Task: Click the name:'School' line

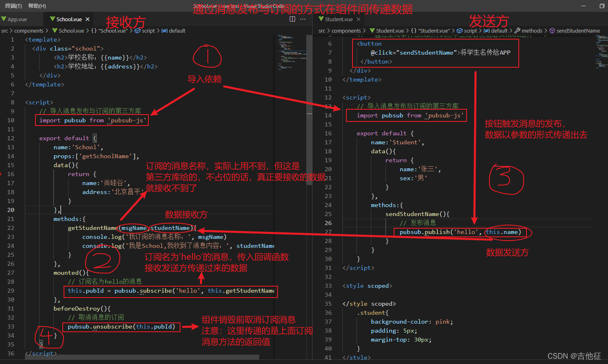Action: 78,147
